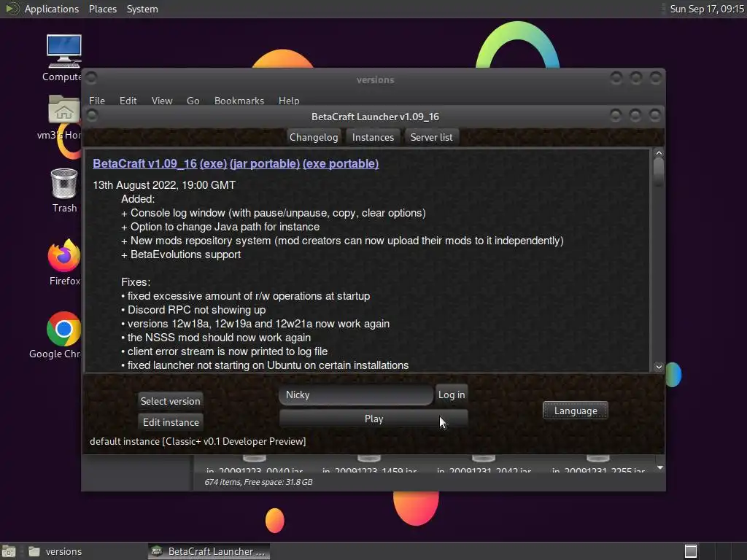The height and width of the screenshot is (560, 747).
Task: Open the Applications menu
Action: [52, 9]
